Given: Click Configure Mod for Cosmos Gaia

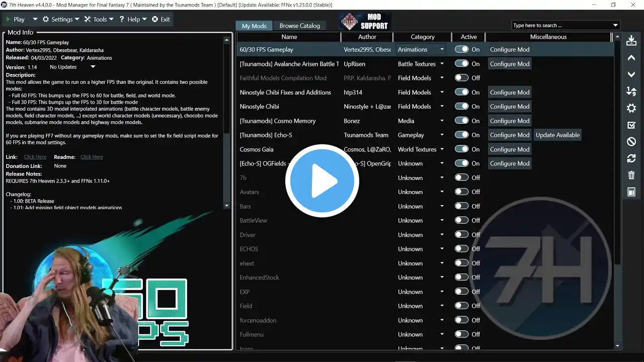Looking at the screenshot, I should pos(510,149).
